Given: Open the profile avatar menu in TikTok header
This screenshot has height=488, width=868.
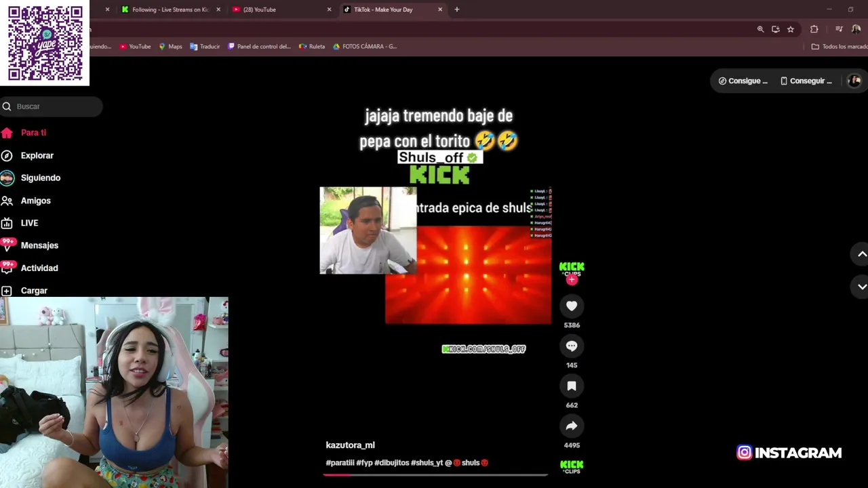Looking at the screenshot, I should point(854,81).
